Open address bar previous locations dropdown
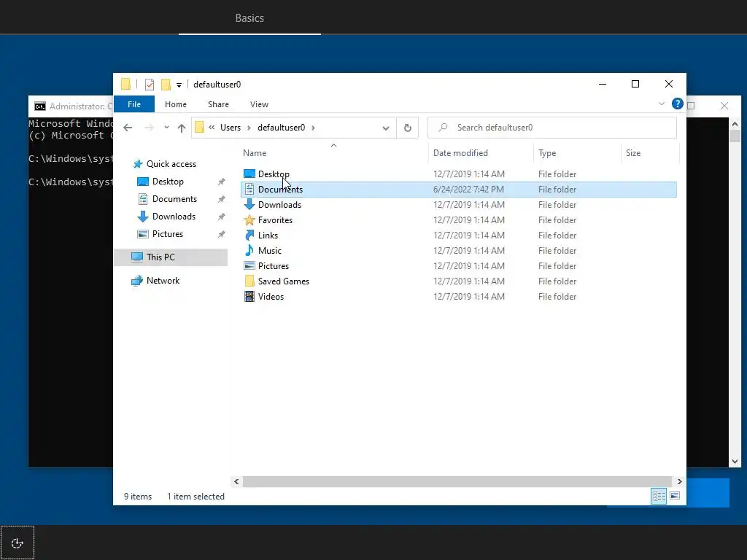This screenshot has width=747, height=560. click(386, 128)
